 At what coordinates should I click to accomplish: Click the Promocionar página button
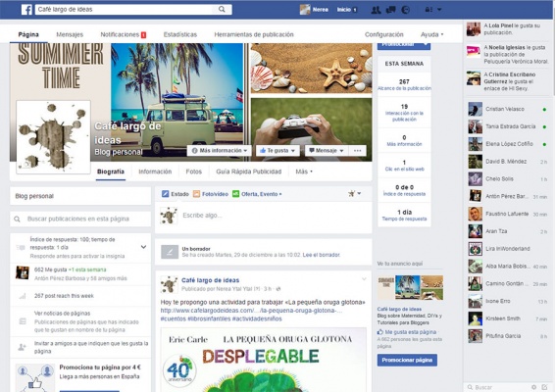tap(407, 360)
